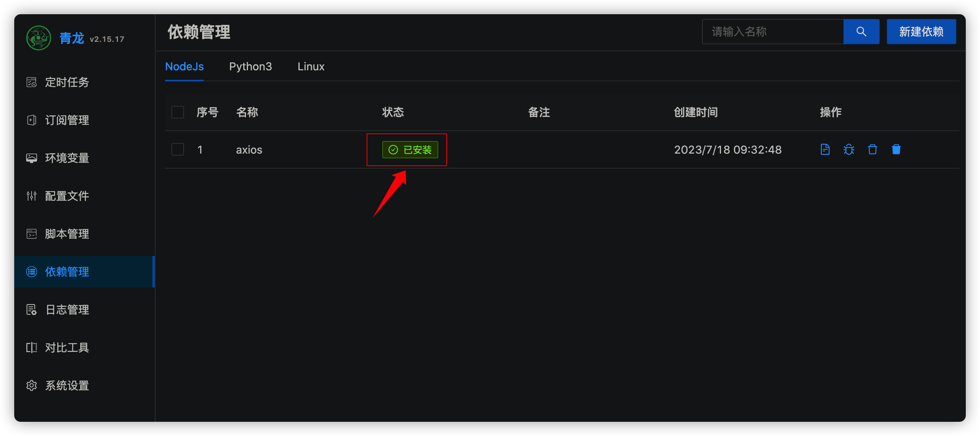View the axios dependency log icon
This screenshot has width=980, height=436.
pos(825,149)
